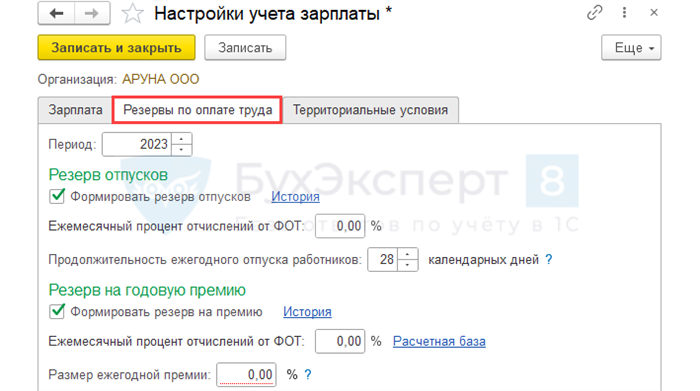Click the organization name АРУНА ООО
Viewport: 700px width, 391px height.
(x=161, y=79)
